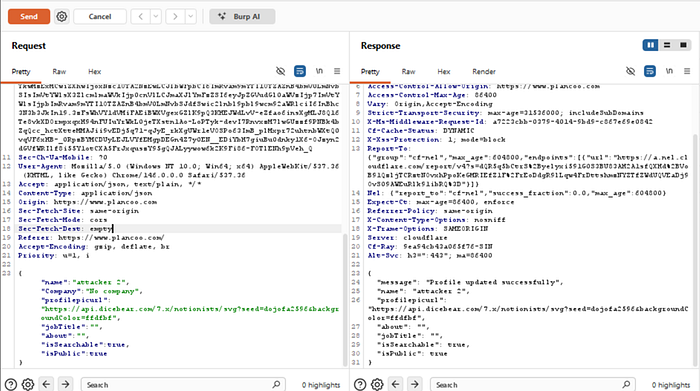Screen dimensions: 700x391
Task: Switch to the Response Hex tab
Action: click(x=444, y=71)
